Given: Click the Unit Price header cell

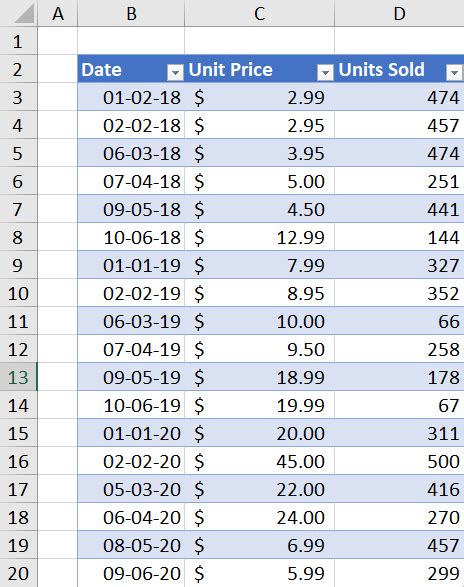Looking at the screenshot, I should 260,69.
